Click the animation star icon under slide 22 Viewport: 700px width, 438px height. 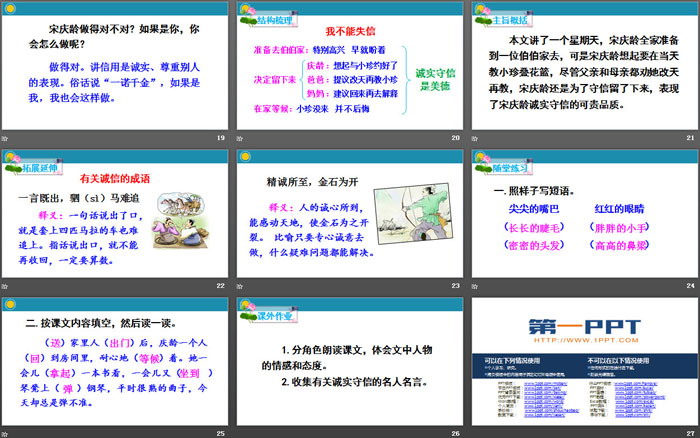(x=5, y=286)
